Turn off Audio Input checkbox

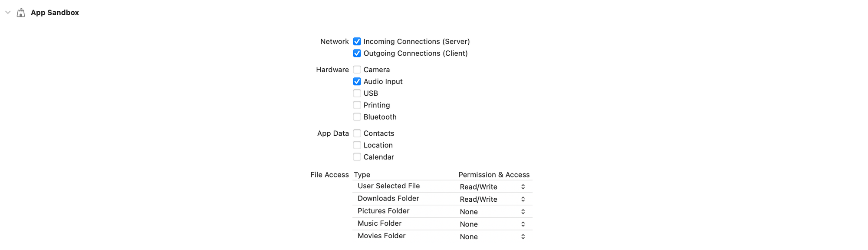pos(357,81)
